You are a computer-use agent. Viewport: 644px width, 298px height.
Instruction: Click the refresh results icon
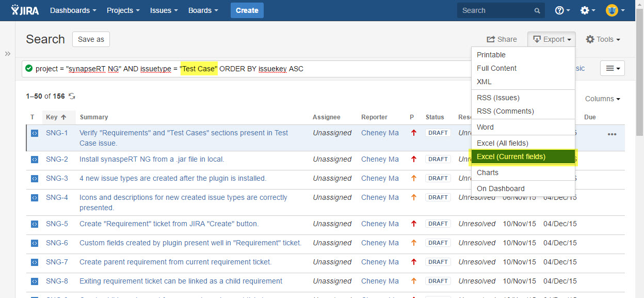72,96
